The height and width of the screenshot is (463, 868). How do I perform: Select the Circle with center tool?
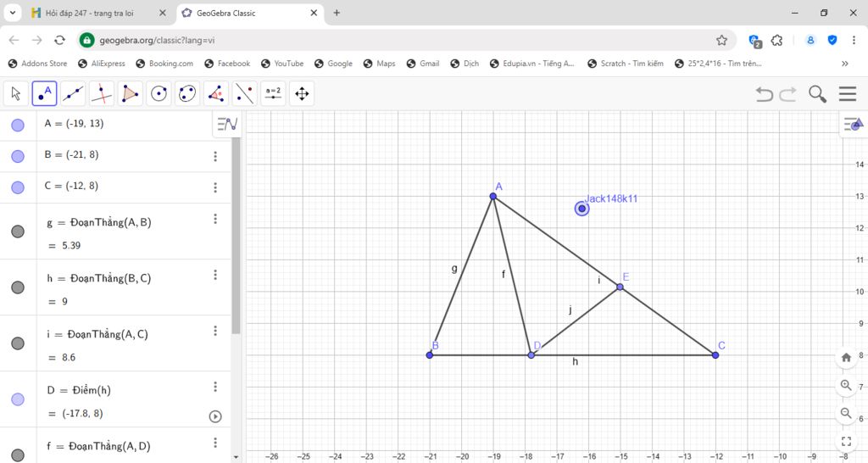pyautogui.click(x=159, y=93)
